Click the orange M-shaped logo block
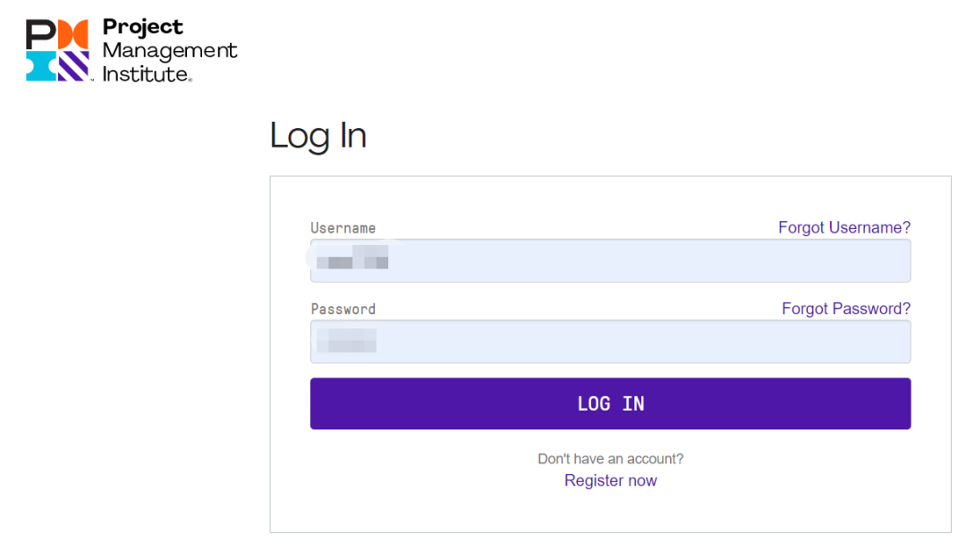 click(73, 34)
